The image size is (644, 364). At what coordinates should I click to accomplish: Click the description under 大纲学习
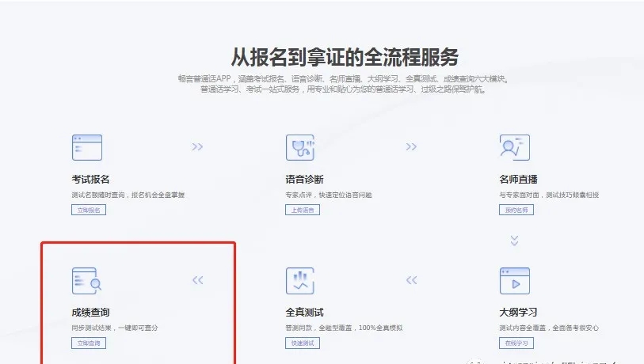point(549,328)
